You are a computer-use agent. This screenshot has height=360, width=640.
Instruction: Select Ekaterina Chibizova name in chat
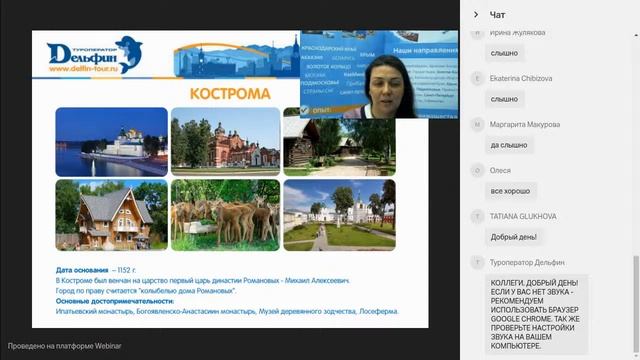tap(521, 78)
